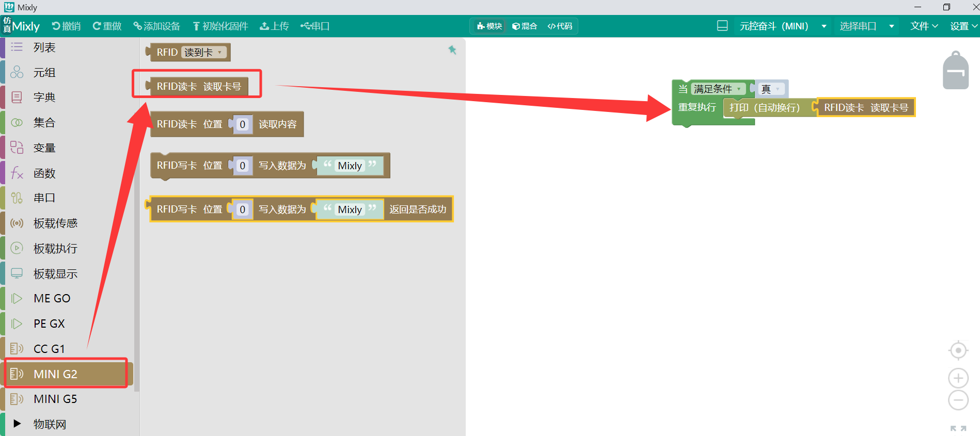This screenshot has width=980, height=436.
Task: Select the RFID读卡 读取卡号 block in the flyout
Action: pos(199,86)
